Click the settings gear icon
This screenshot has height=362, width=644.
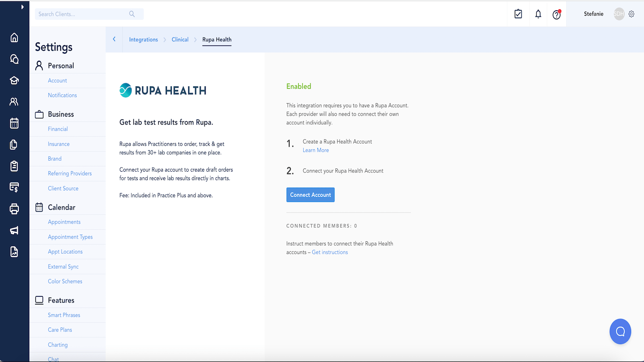pyautogui.click(x=631, y=14)
